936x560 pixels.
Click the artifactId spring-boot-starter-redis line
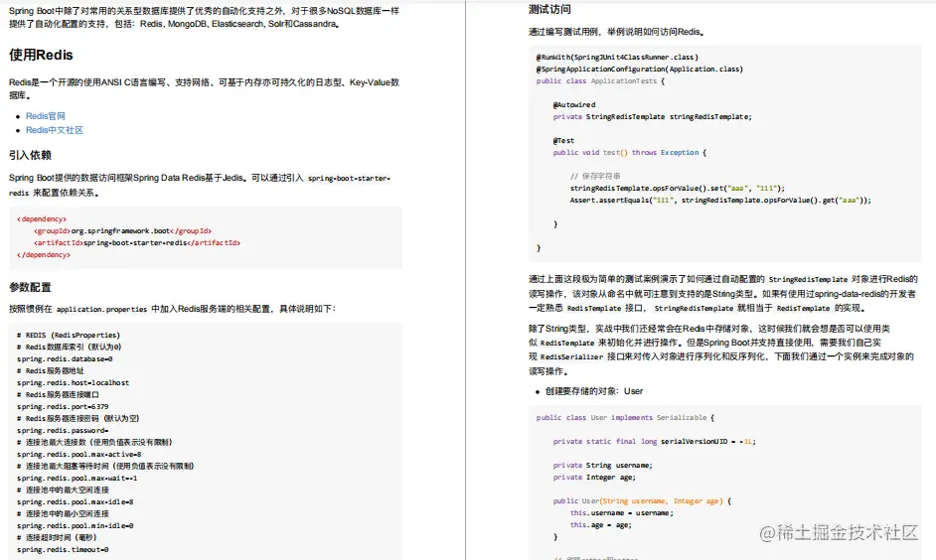pos(137,242)
